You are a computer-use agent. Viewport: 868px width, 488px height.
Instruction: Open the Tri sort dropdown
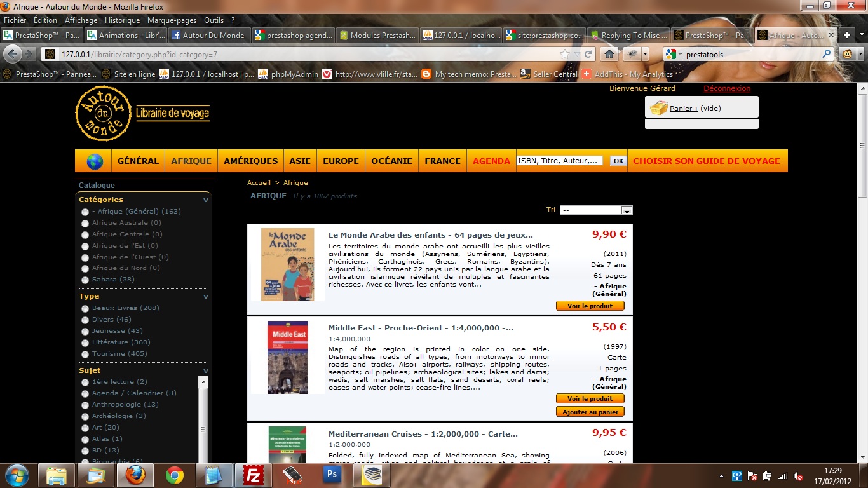596,210
